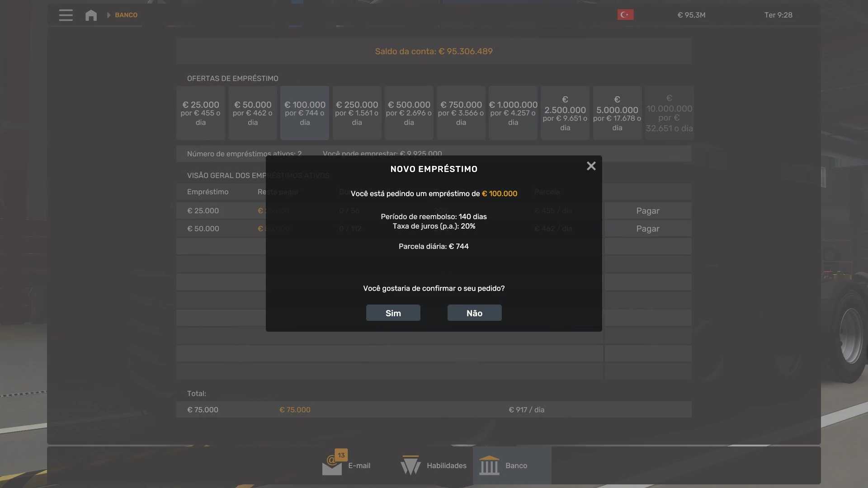The image size is (868, 488).
Task: Select the € 25.000 loan offer
Action: point(201,113)
